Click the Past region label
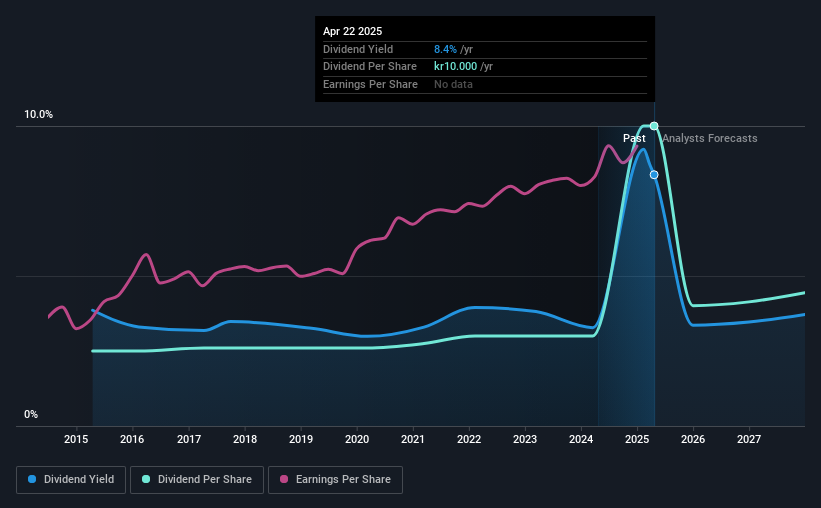Screen dimensions: 821x508 [x=634, y=138]
